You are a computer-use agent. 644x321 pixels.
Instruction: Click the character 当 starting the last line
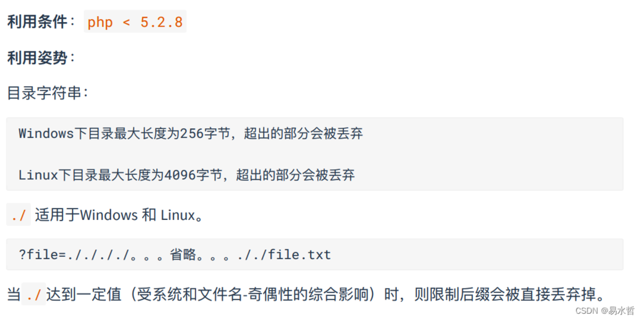[x=14, y=295]
